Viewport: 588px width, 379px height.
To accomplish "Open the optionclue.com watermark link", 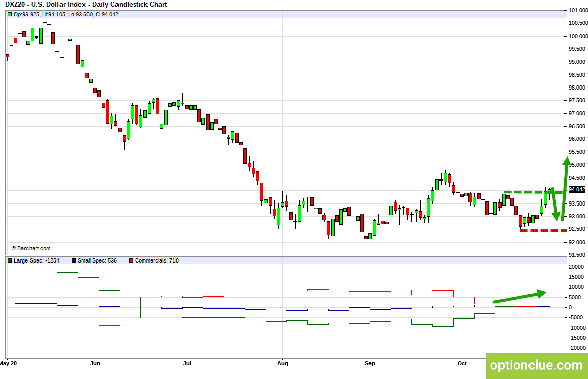I will (536, 365).
